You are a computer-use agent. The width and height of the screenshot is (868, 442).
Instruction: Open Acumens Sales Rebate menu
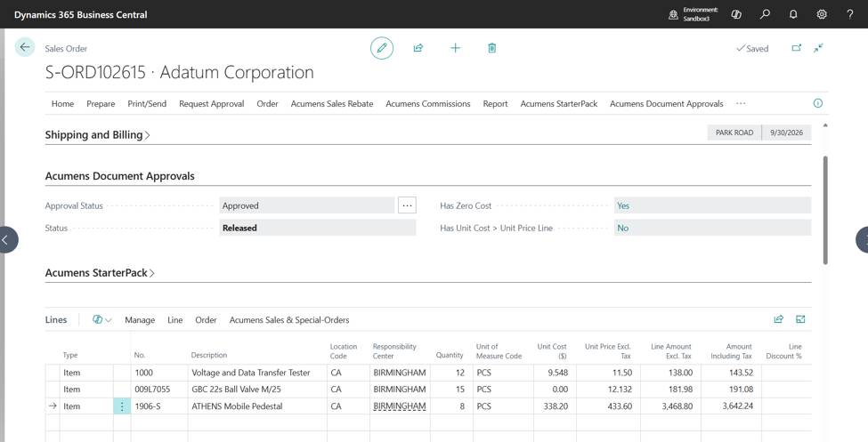click(x=332, y=103)
